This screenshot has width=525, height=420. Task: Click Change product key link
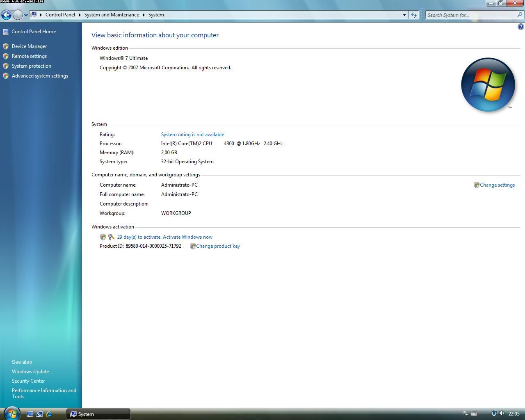[218, 246]
